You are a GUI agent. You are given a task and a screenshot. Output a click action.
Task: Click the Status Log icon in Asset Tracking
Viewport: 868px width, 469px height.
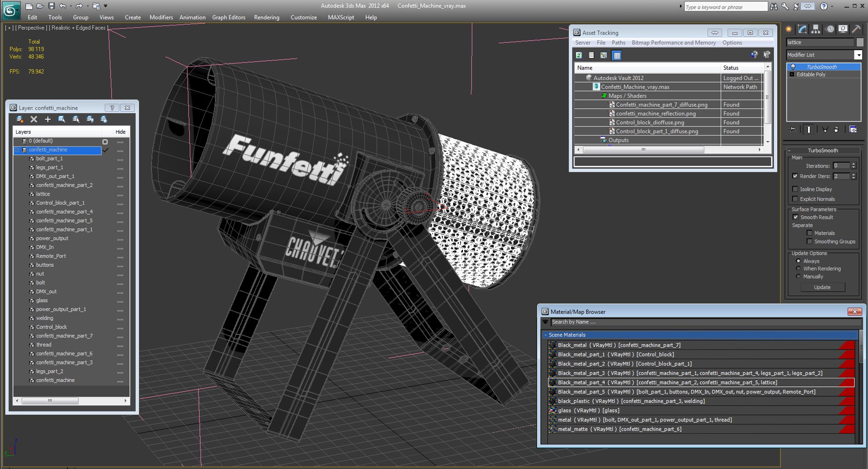[591, 55]
